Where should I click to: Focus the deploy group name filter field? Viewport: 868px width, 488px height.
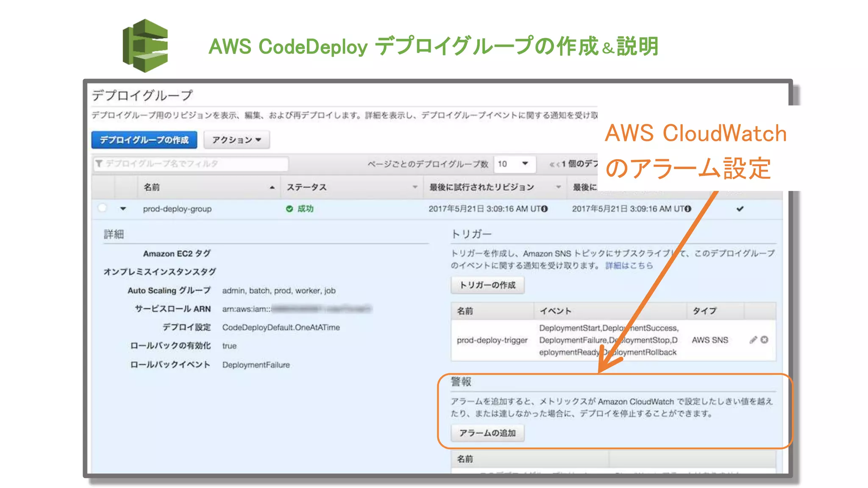click(191, 164)
